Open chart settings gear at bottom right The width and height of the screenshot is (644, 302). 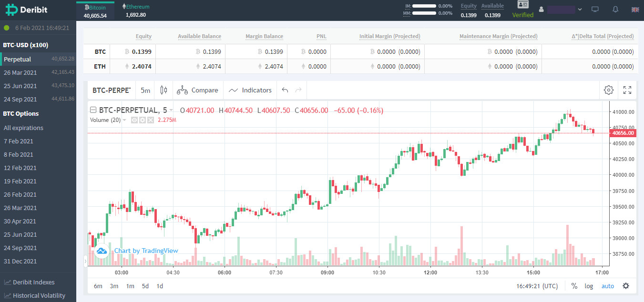(x=626, y=286)
